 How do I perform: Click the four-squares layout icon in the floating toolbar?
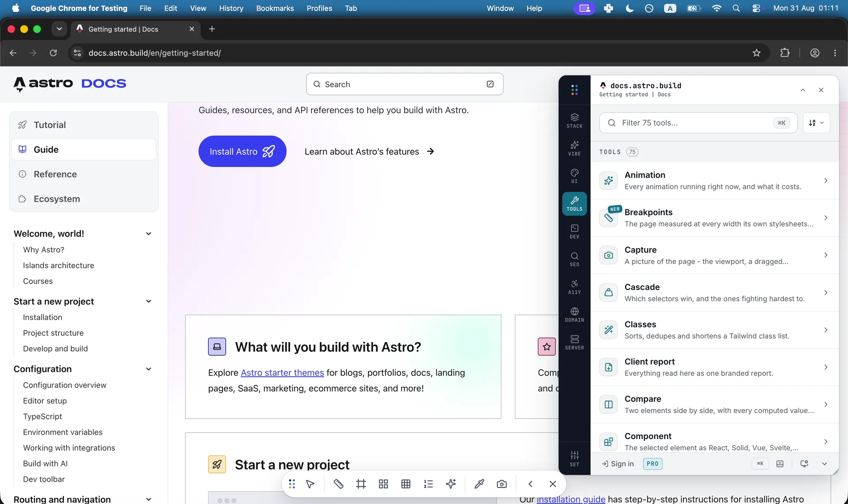click(383, 484)
